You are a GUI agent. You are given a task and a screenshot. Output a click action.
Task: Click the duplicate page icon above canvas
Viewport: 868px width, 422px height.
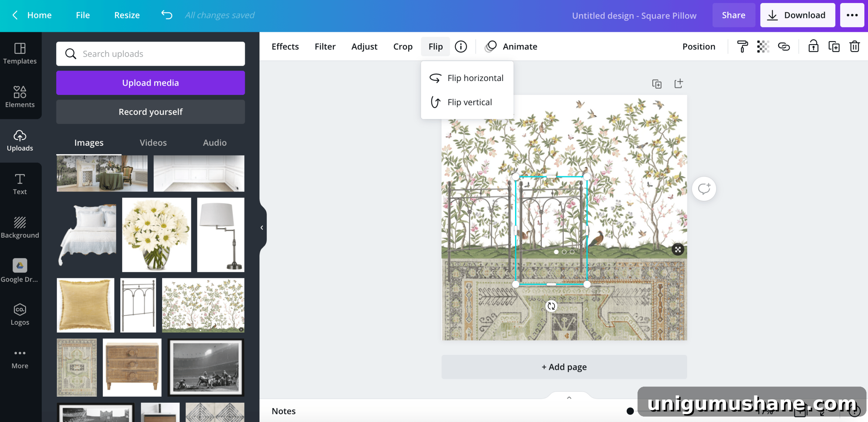click(657, 84)
